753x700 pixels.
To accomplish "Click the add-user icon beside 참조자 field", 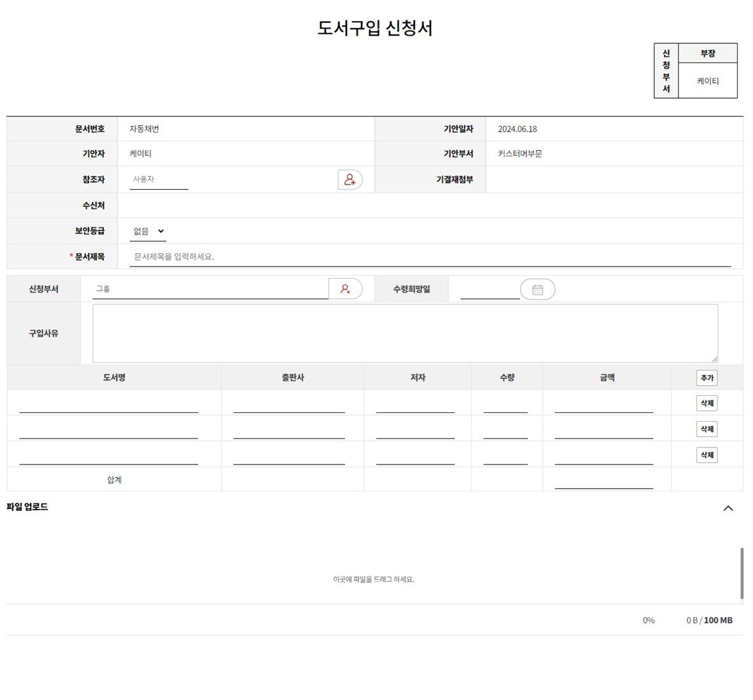I will pos(350,179).
